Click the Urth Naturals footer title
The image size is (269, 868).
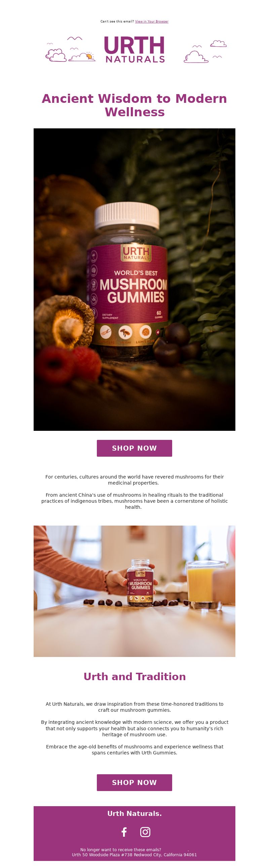(x=134, y=814)
